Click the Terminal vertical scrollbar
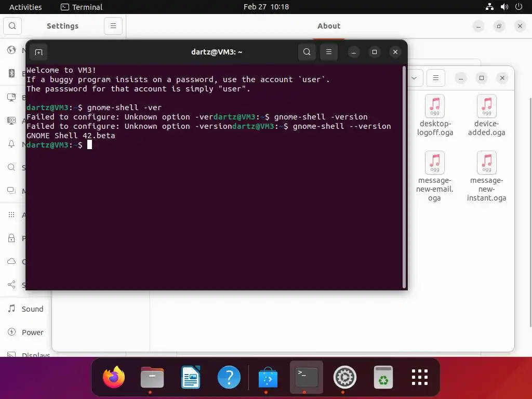Screen dimensions: 532x399 404,177
